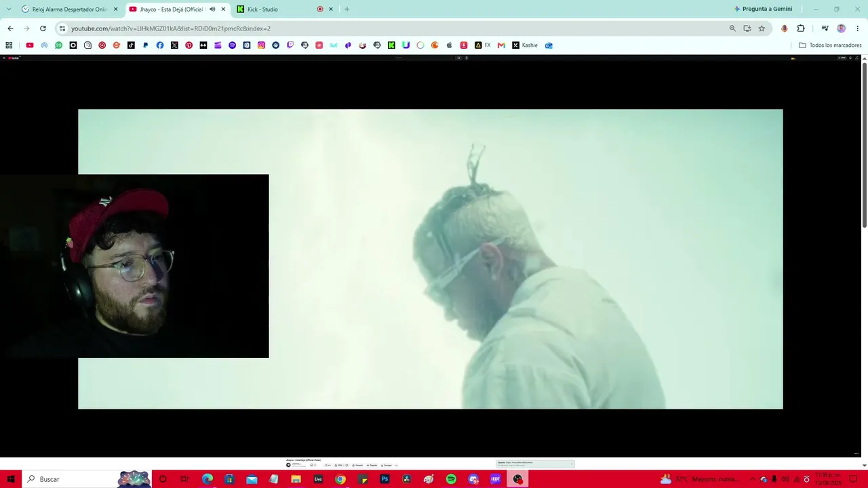Image resolution: width=868 pixels, height=488 pixels.
Task: Open the YouTube bookmark icon
Action: click(x=30, y=45)
